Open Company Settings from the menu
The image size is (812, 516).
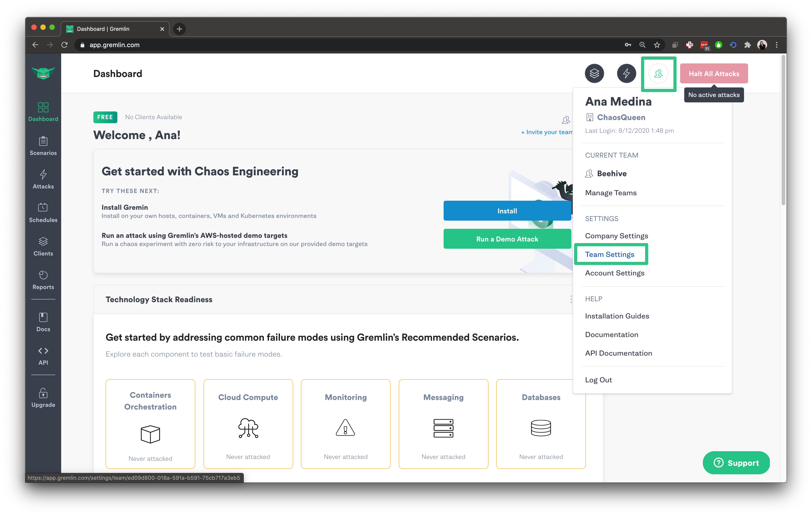616,236
